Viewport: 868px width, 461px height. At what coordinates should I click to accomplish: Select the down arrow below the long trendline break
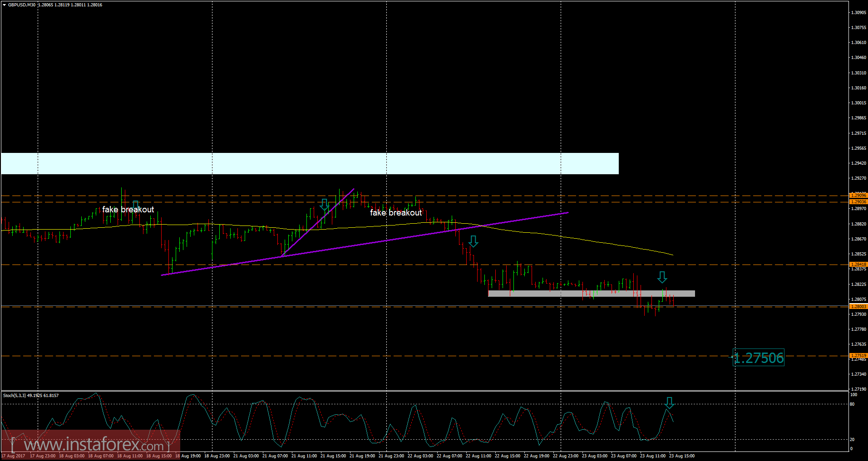pos(473,241)
